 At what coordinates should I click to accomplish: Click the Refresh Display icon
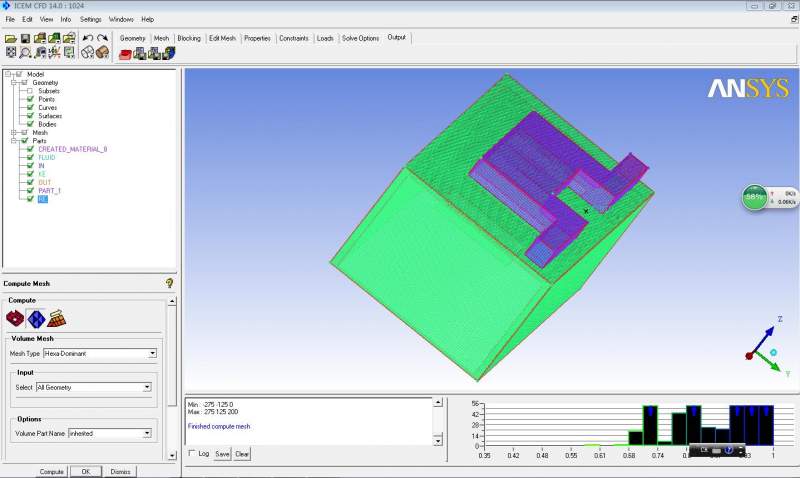(69, 52)
